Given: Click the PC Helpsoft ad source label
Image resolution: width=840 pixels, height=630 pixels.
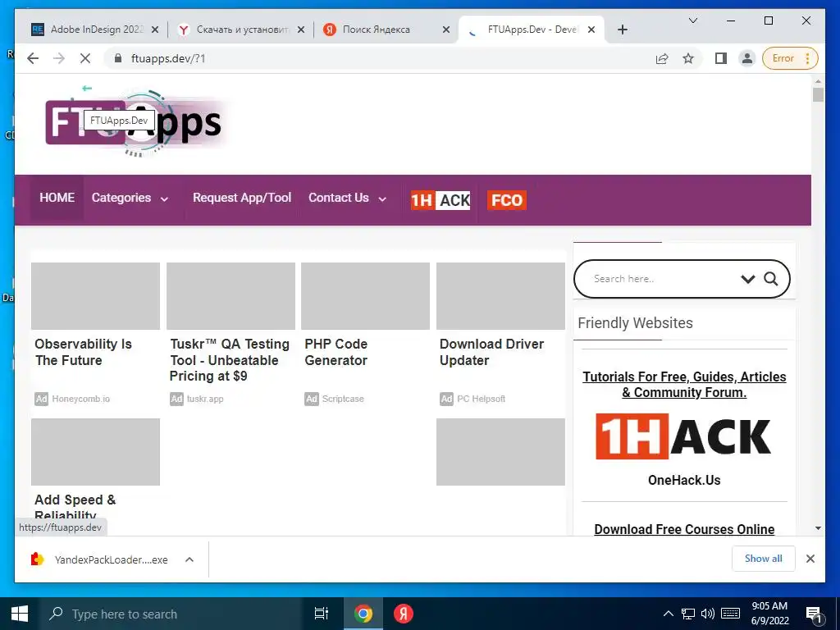Looking at the screenshot, I should pyautogui.click(x=481, y=399).
